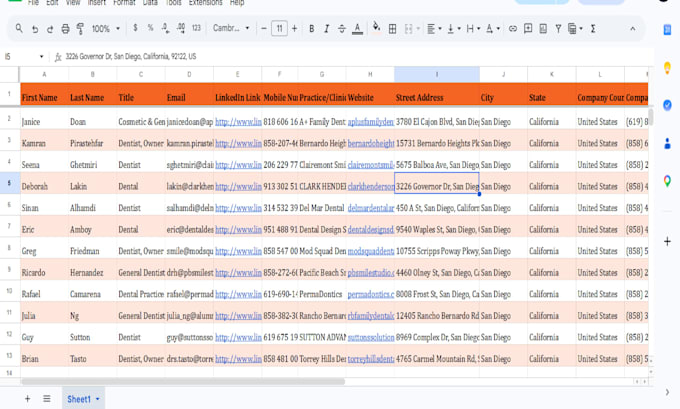
Task: Click the formula bar with Governor Dr address
Action: 351,56
